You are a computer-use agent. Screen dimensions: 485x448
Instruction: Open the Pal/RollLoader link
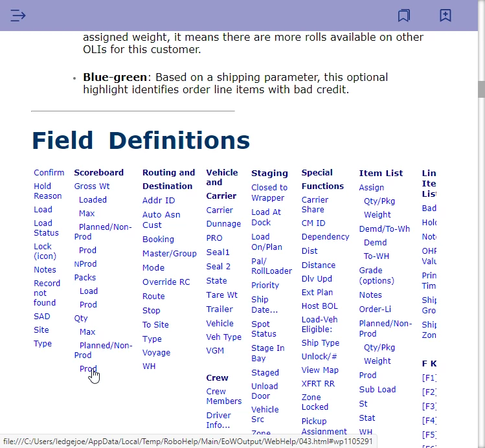coord(271,266)
